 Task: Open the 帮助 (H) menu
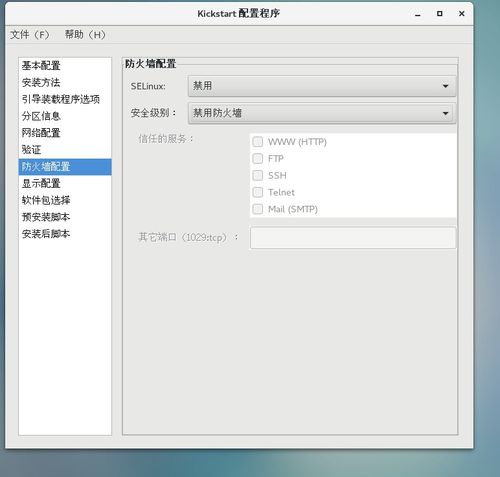point(85,34)
